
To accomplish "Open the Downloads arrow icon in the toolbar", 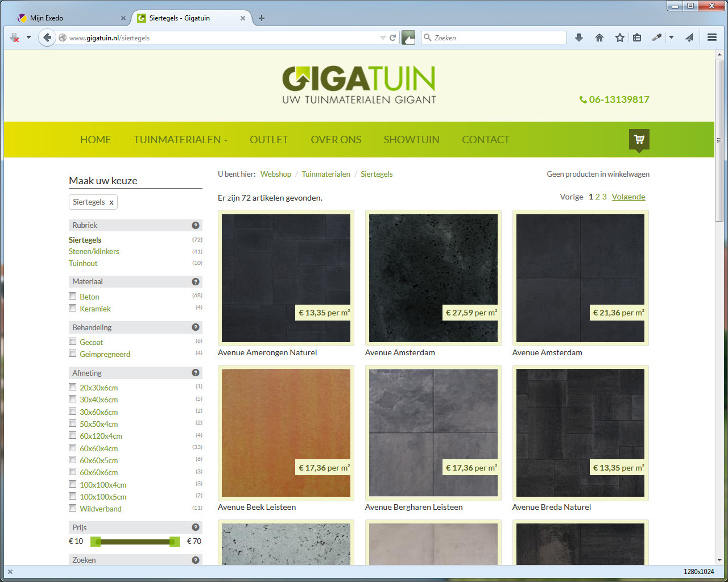I will (579, 38).
